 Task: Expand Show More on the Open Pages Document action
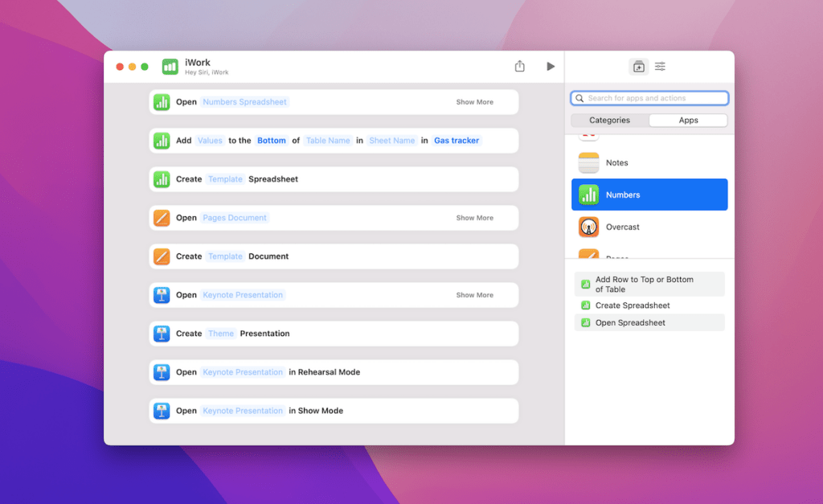[x=474, y=218]
